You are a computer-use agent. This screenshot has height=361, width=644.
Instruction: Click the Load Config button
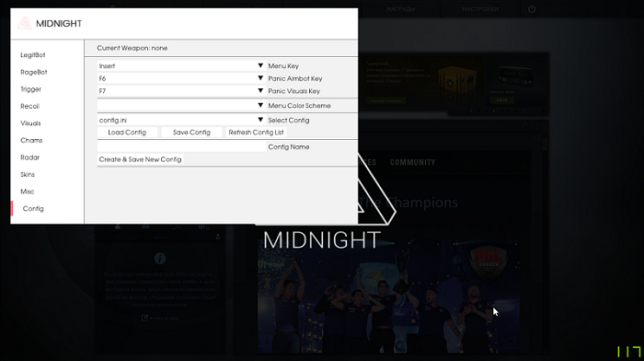point(127,133)
